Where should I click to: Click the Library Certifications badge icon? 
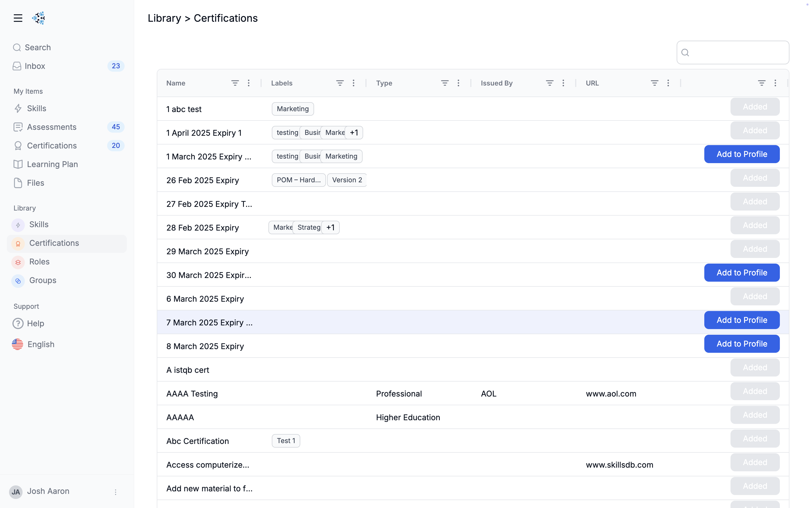coord(18,244)
